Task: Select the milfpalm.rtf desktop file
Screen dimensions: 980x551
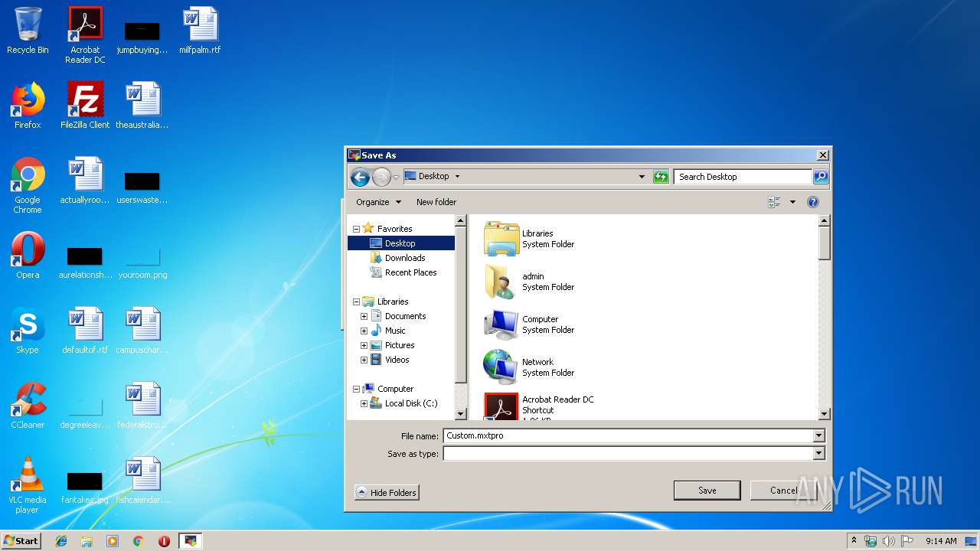Action: coord(200,31)
